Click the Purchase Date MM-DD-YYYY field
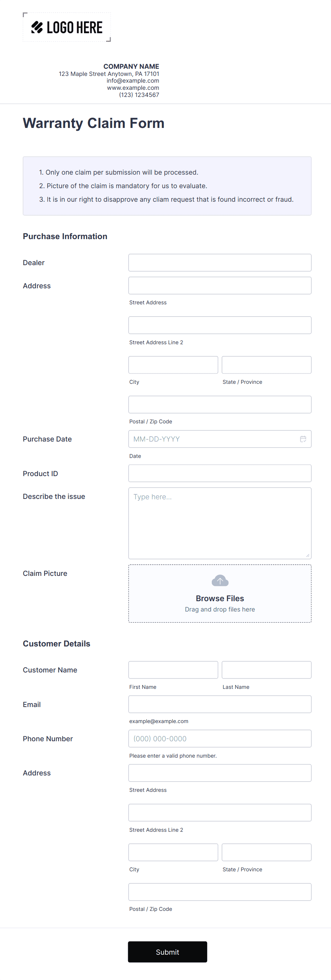 213,439
